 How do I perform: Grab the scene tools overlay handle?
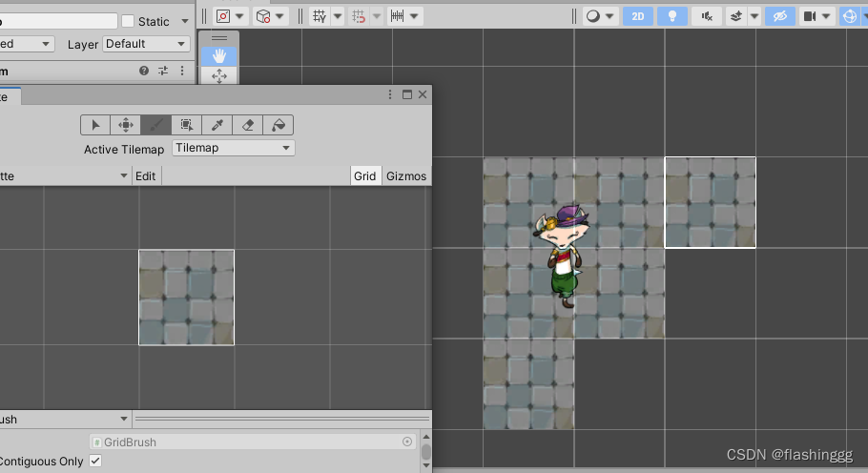pyautogui.click(x=219, y=38)
